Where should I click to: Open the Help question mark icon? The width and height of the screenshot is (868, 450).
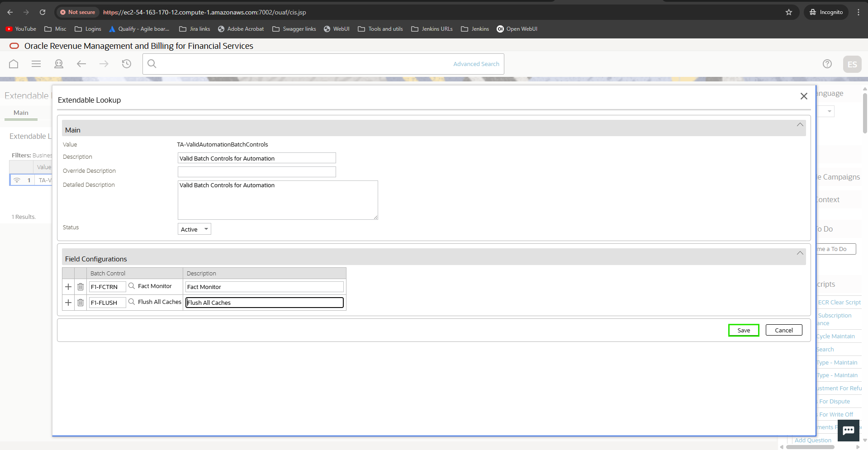[x=827, y=64]
